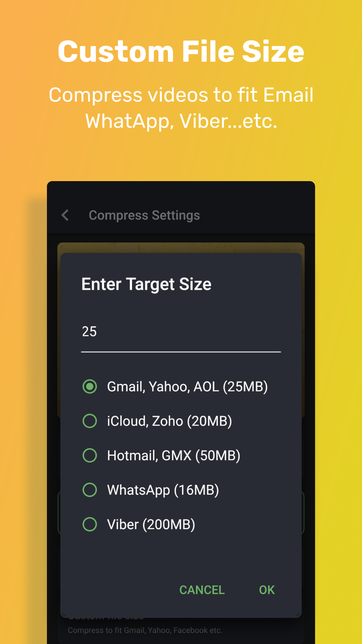Click the empty Viber radio circle
The width and height of the screenshot is (362, 644).
89,524
